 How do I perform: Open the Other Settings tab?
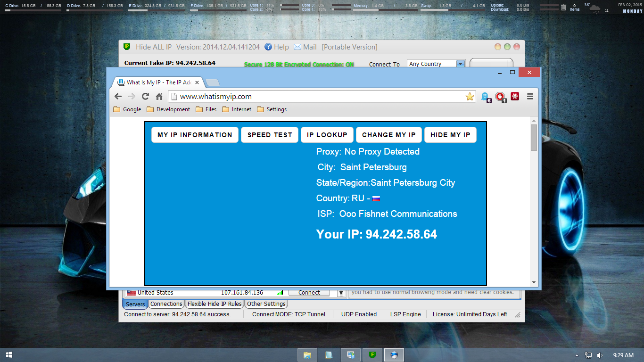266,304
